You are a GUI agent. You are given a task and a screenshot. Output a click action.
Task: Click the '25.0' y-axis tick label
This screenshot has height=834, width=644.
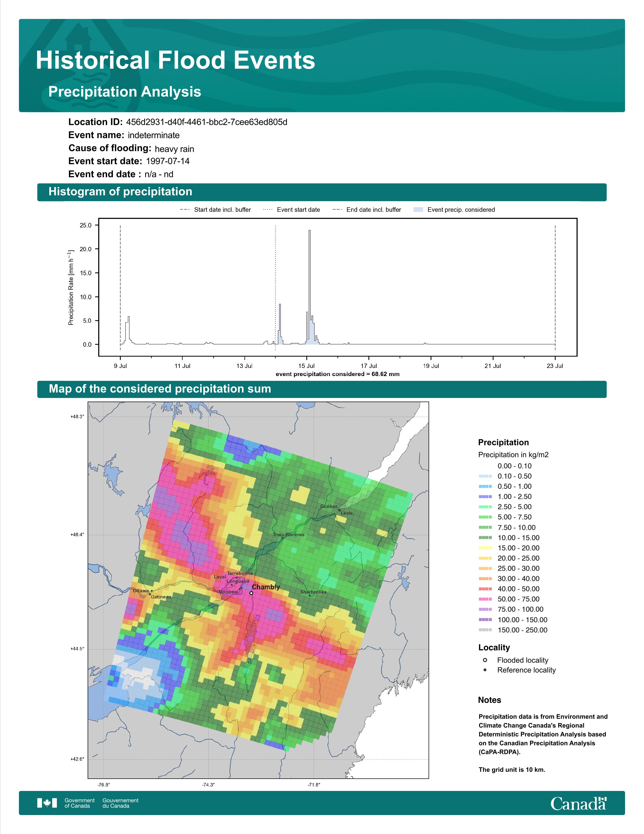click(85, 225)
